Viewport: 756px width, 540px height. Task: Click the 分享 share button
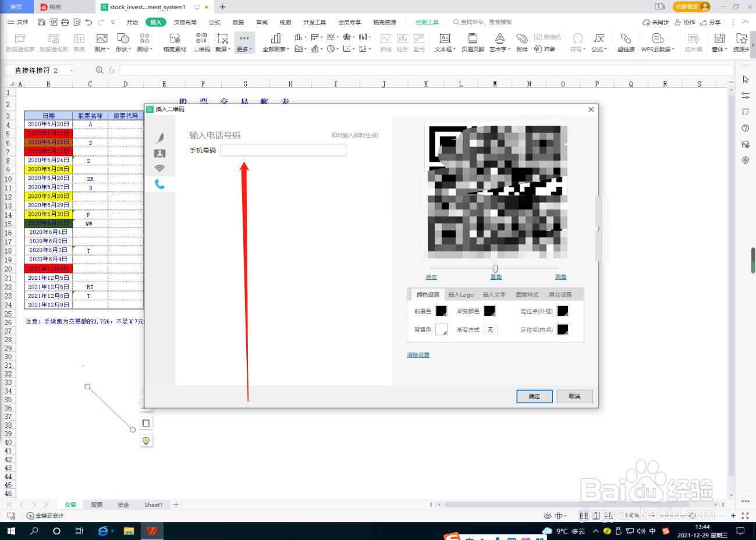[710, 22]
